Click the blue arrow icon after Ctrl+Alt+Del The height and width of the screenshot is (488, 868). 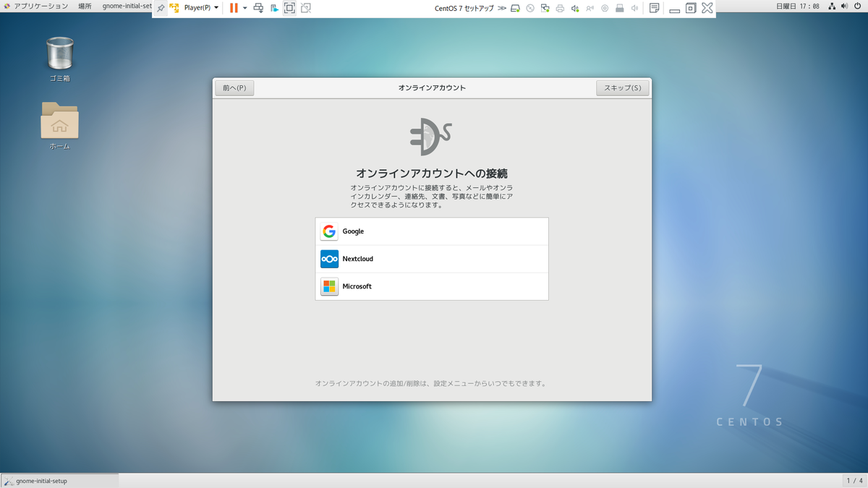[x=274, y=8]
